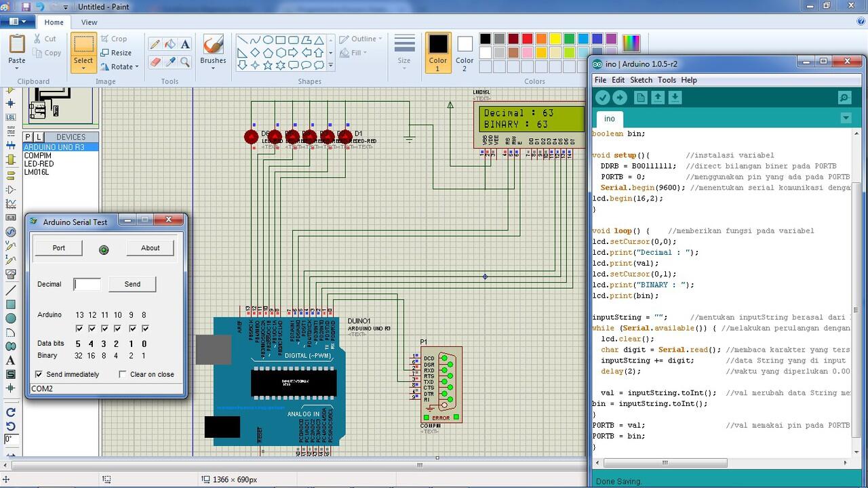Open the Arduino Sketch menu

pos(641,80)
